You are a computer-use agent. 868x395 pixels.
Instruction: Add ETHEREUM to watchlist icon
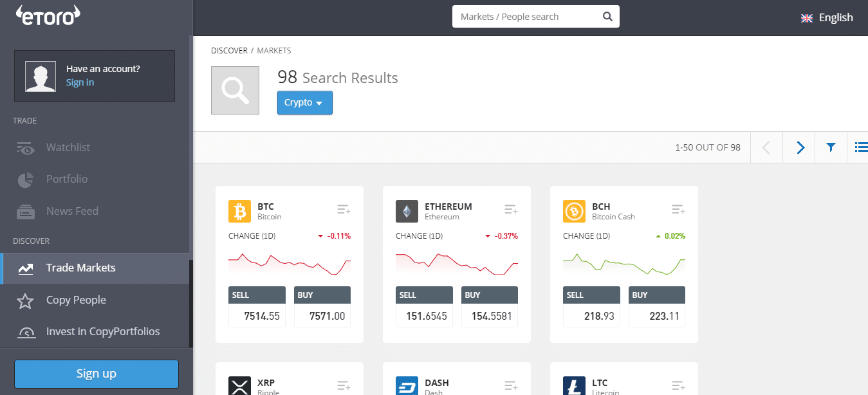click(511, 210)
